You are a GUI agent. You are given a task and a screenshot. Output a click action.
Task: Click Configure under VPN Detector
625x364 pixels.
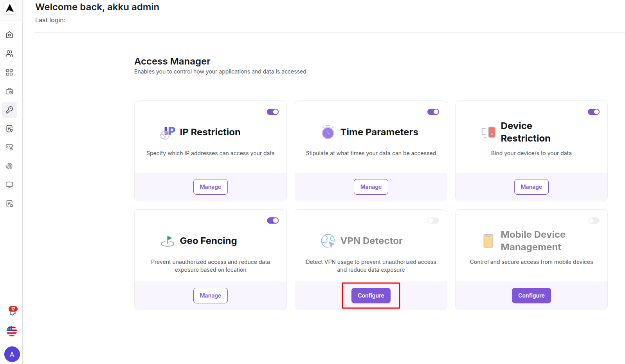[x=371, y=296]
